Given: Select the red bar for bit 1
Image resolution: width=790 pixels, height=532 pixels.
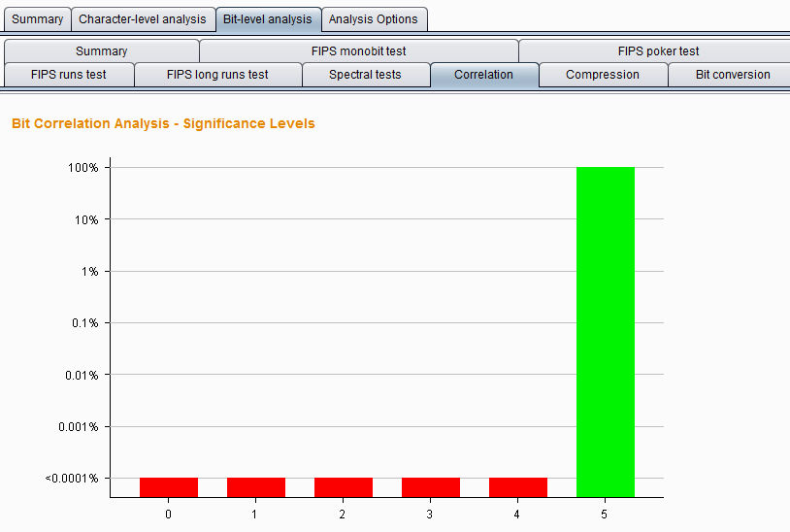Looking at the screenshot, I should click(256, 487).
